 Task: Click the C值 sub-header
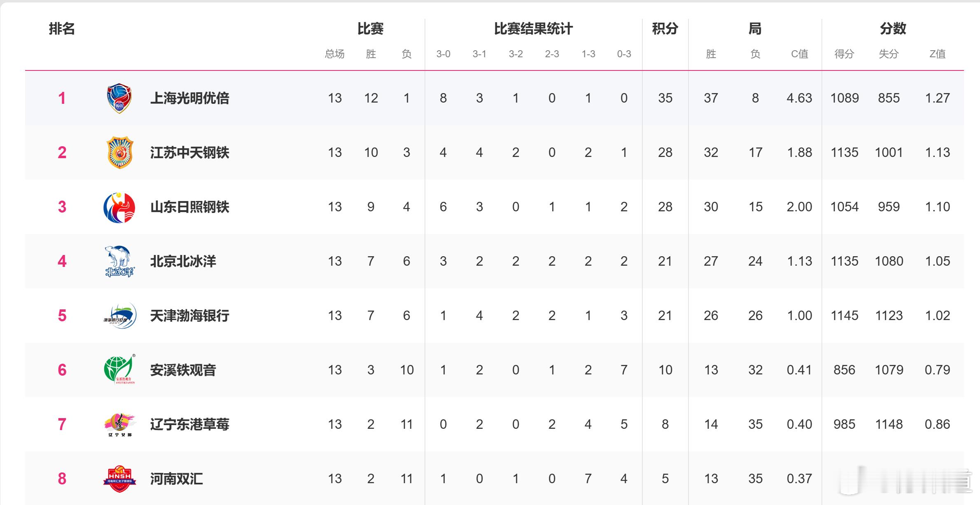pyautogui.click(x=799, y=54)
